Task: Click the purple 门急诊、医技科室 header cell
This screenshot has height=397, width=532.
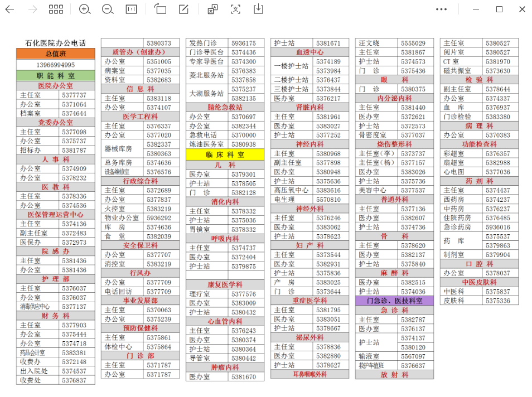Action: pyautogui.click(x=394, y=301)
